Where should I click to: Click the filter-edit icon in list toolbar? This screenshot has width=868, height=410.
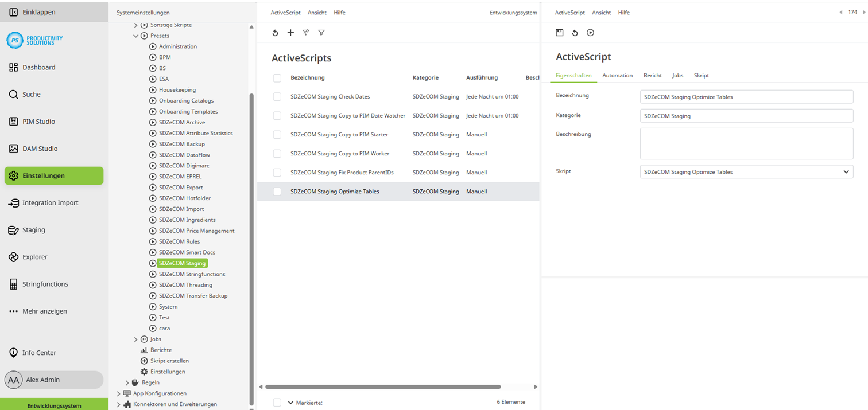coord(306,33)
